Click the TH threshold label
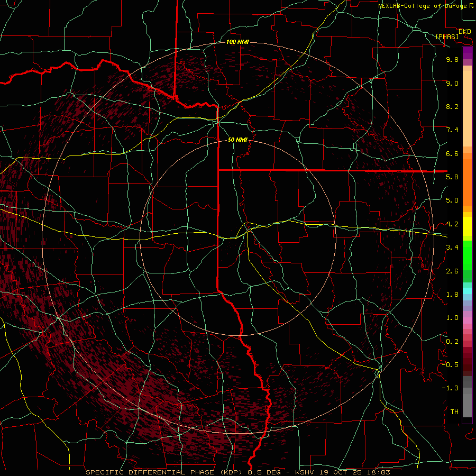This screenshot has width=476, height=476. pos(454,412)
